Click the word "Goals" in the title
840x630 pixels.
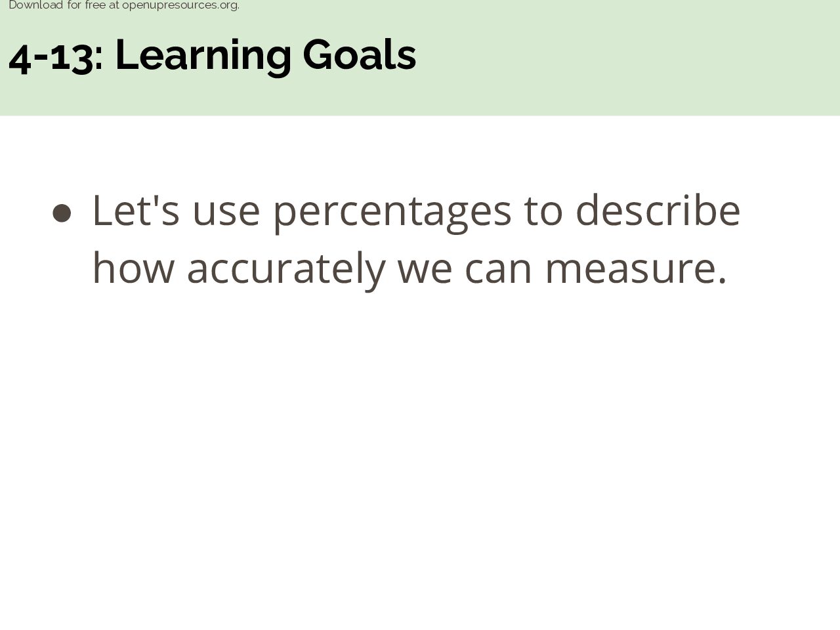(359, 54)
